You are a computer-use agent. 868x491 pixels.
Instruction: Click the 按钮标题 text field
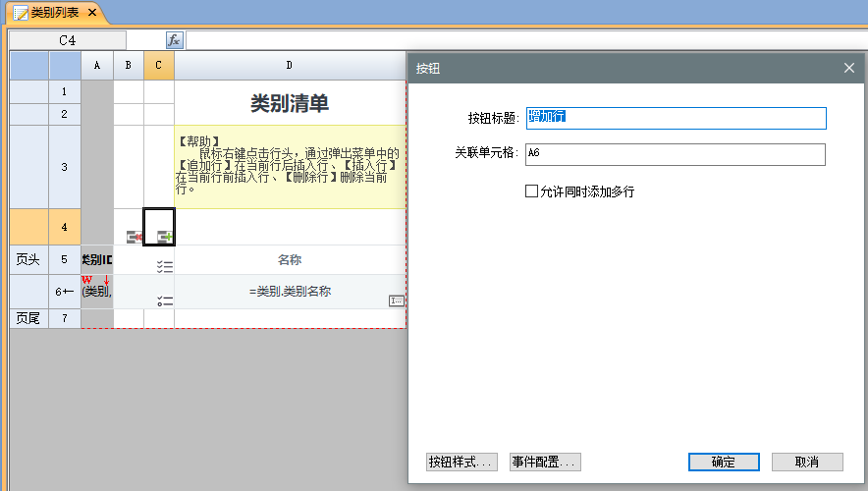click(676, 118)
